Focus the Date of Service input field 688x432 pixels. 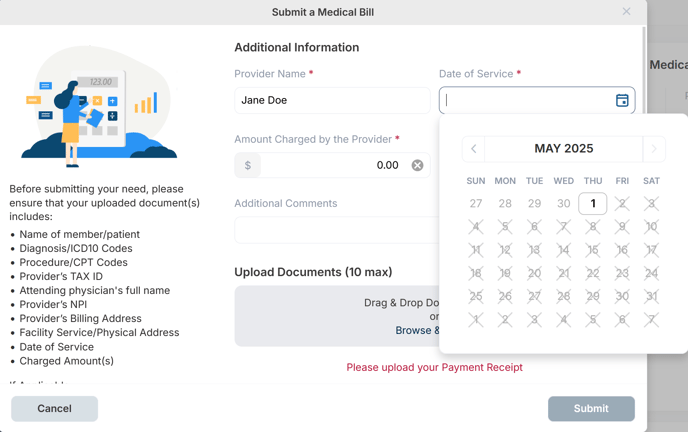point(528,100)
